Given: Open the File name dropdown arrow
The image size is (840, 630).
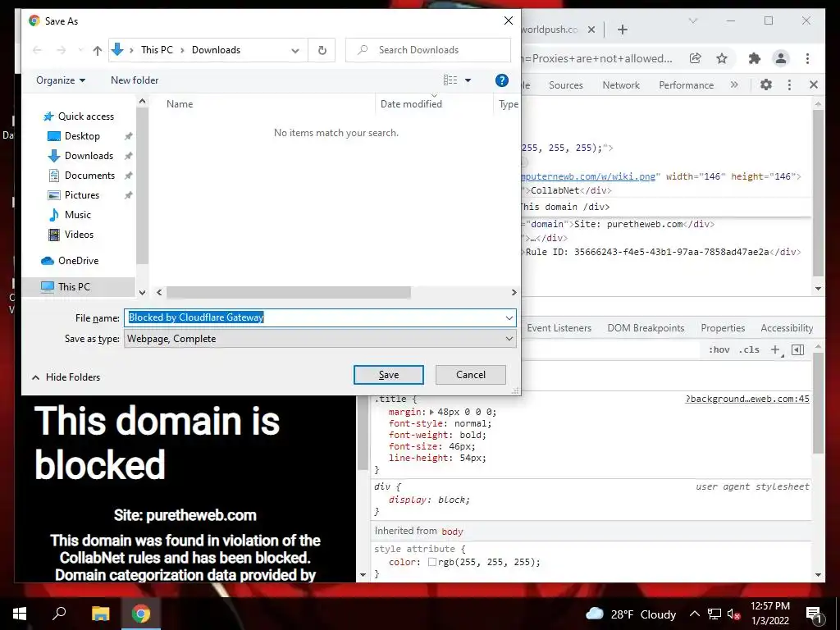Looking at the screenshot, I should pyautogui.click(x=509, y=317).
